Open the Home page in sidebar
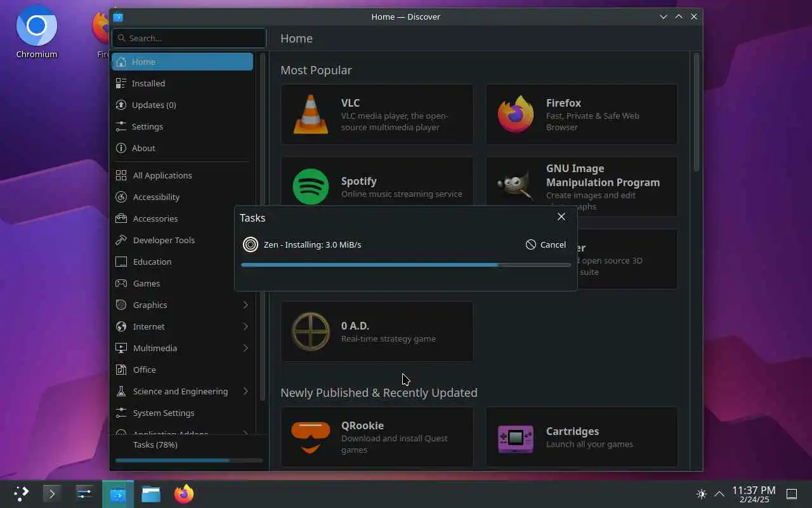This screenshot has height=508, width=812. point(182,62)
